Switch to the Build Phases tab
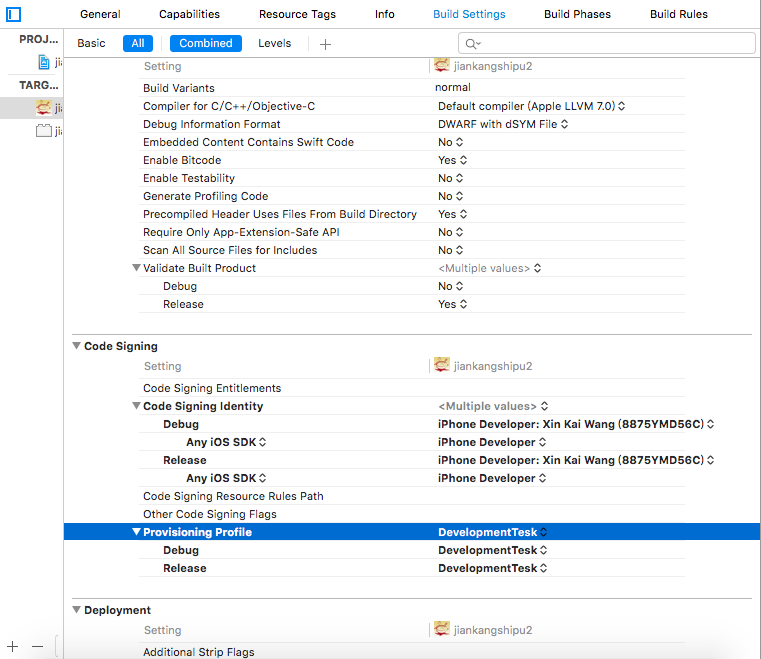761x659 pixels. point(577,14)
